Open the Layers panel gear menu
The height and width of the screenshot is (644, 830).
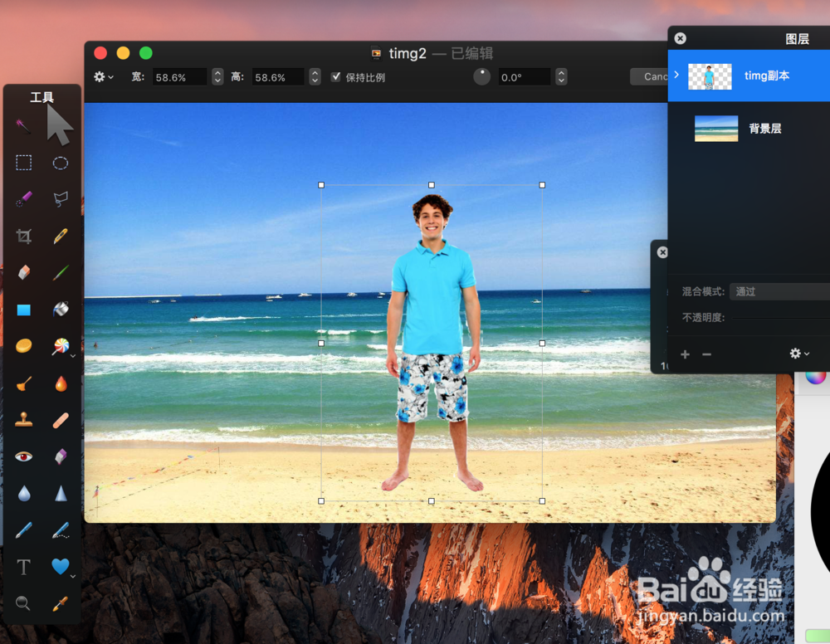click(x=798, y=353)
